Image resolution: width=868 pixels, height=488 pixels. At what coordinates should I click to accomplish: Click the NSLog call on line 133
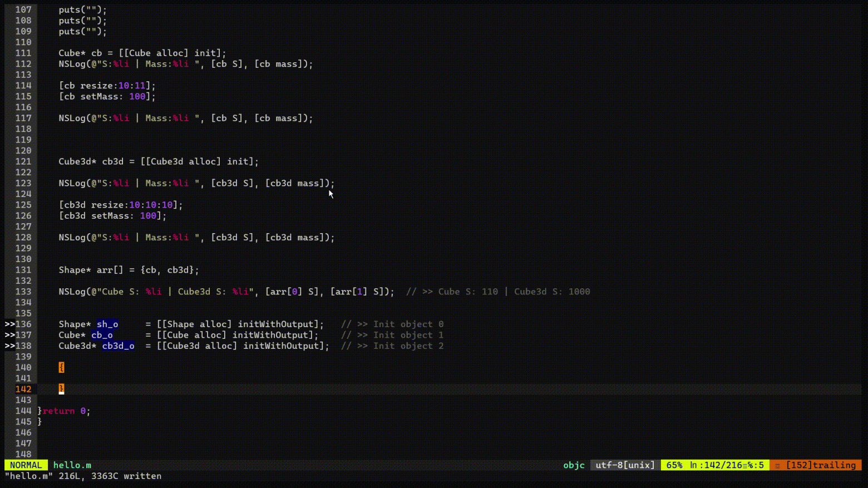226,292
